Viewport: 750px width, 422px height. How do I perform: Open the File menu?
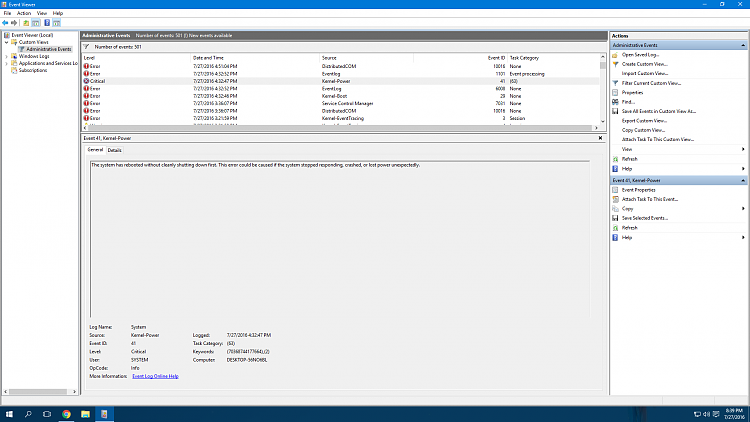click(7, 13)
